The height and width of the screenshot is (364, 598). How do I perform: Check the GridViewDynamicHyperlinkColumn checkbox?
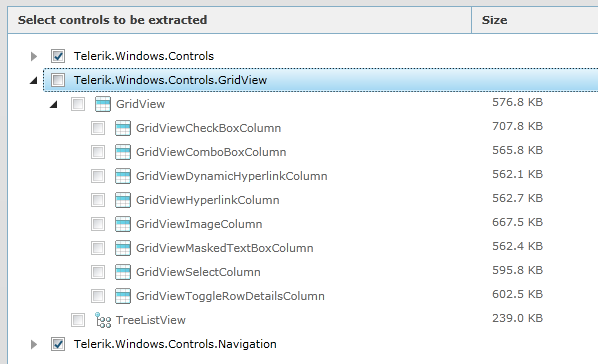click(x=98, y=176)
